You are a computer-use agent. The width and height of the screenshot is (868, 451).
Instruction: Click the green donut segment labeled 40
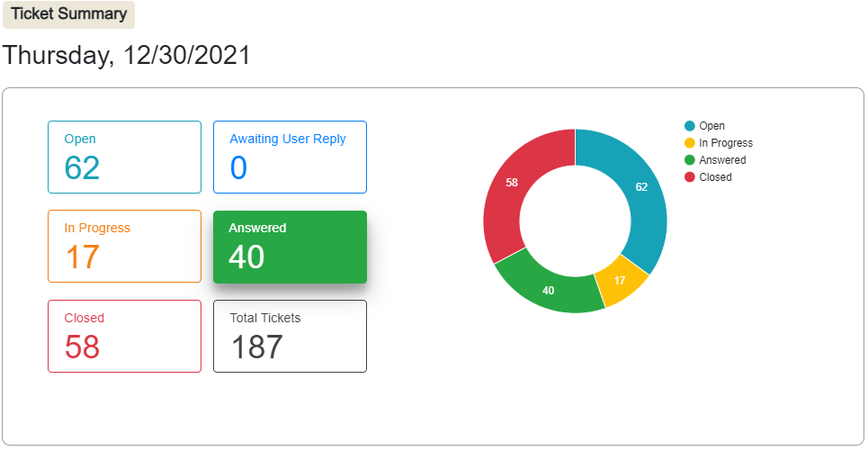(549, 290)
